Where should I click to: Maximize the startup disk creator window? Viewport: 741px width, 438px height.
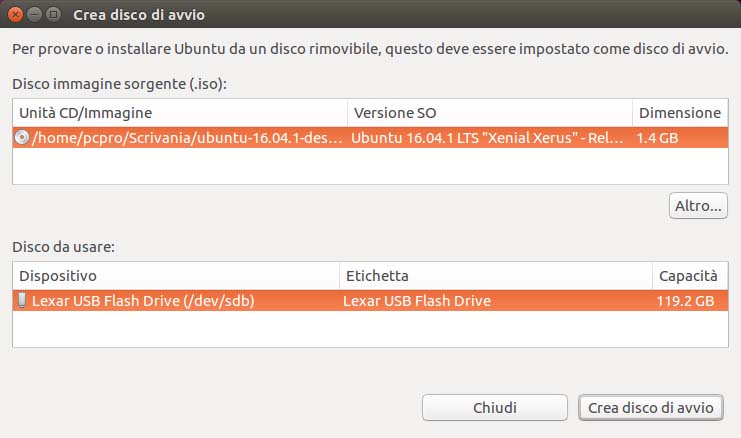tap(54, 15)
